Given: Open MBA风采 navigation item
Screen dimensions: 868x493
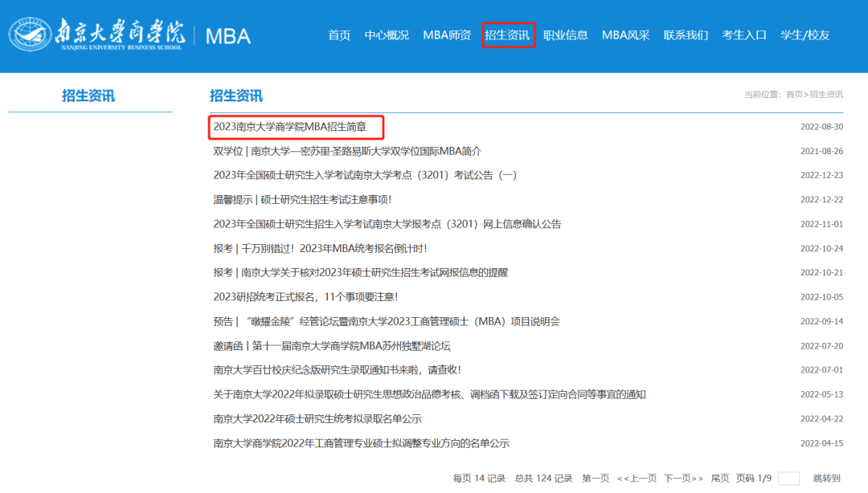Looking at the screenshot, I should pyautogui.click(x=625, y=35).
